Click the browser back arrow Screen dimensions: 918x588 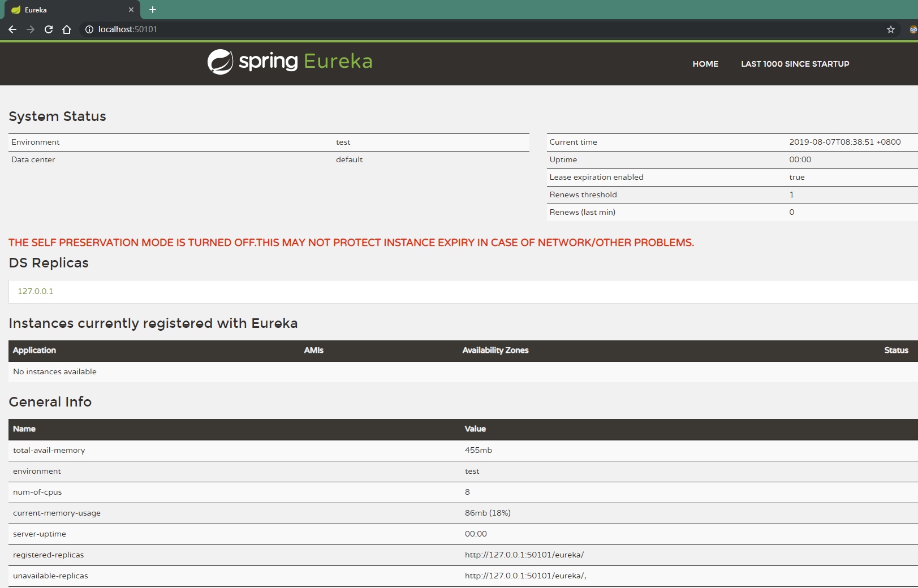click(12, 29)
